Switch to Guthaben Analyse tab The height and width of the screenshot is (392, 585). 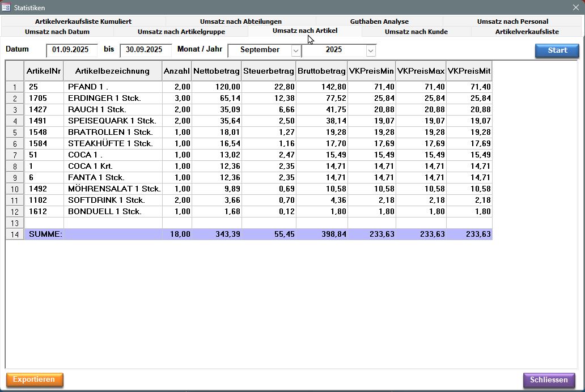tap(379, 22)
